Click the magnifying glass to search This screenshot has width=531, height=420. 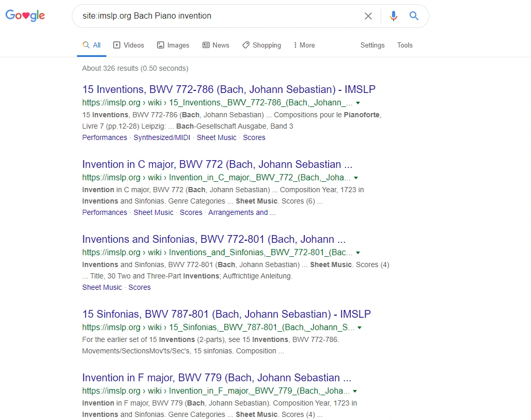coord(414,16)
